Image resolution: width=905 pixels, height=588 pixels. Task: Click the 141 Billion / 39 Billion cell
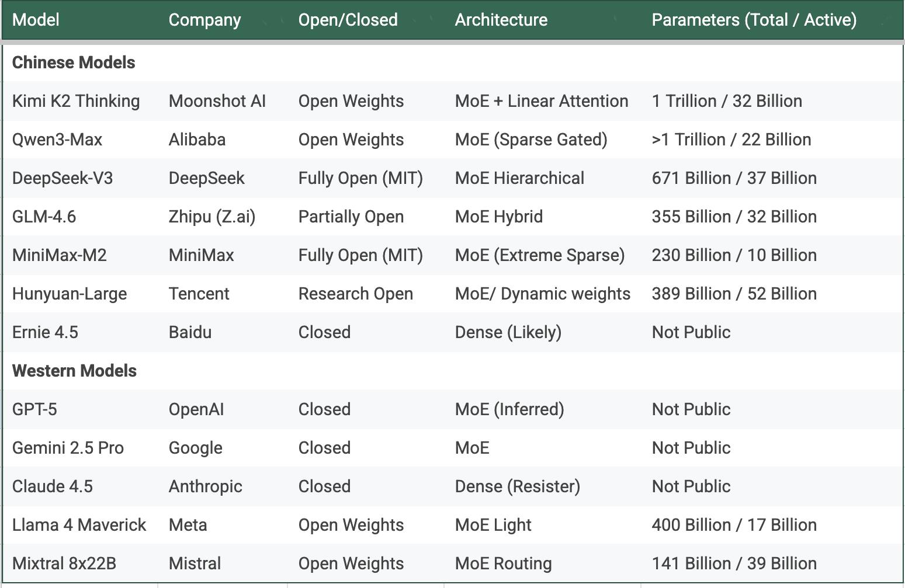(734, 563)
